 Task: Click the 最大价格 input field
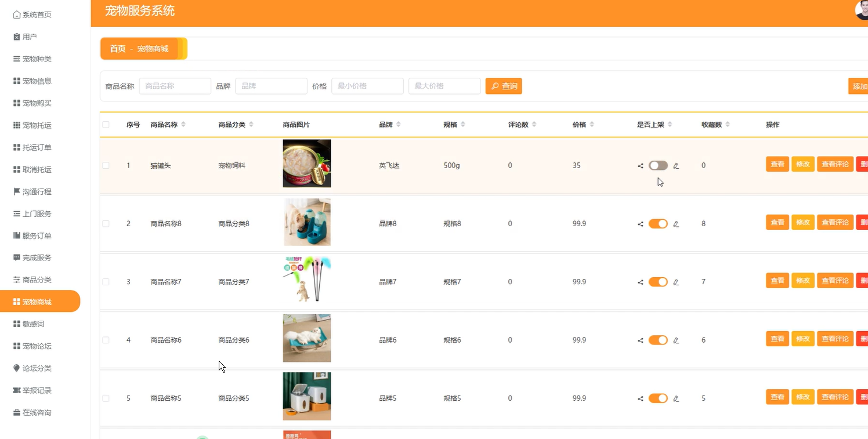(444, 86)
